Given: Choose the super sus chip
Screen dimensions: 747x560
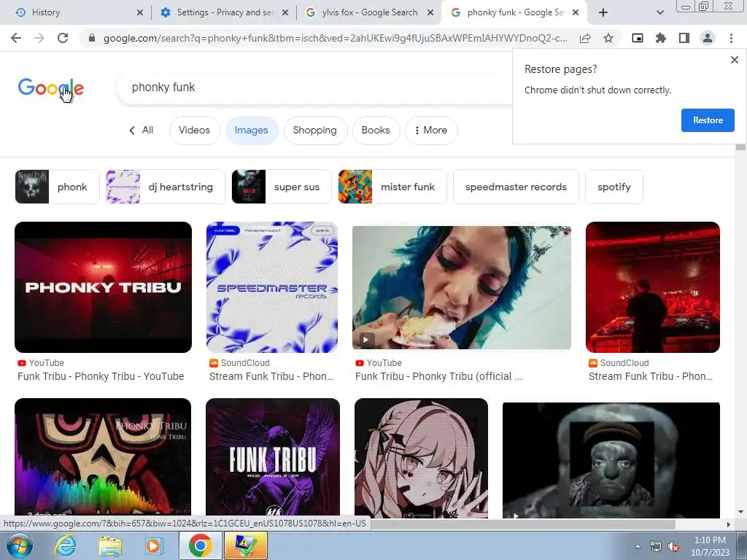Looking at the screenshot, I should click(x=282, y=187).
